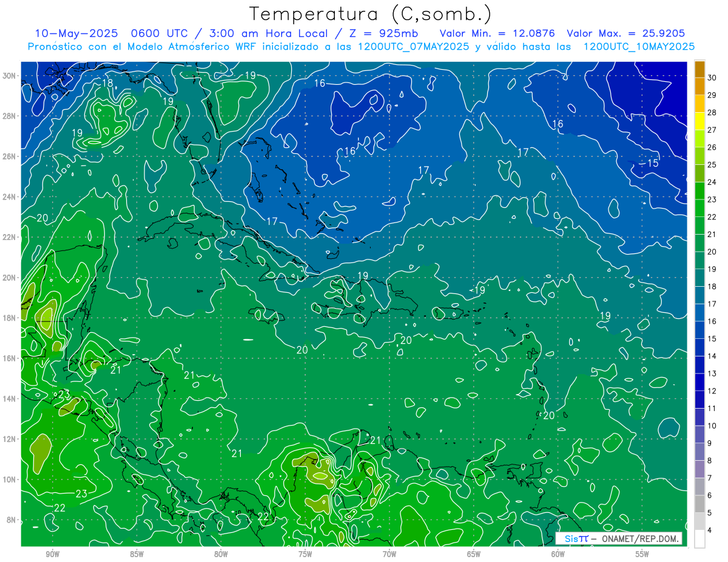The height and width of the screenshot is (562, 728).
Task: Click the 70W longitude axis label
Action: coord(389,554)
